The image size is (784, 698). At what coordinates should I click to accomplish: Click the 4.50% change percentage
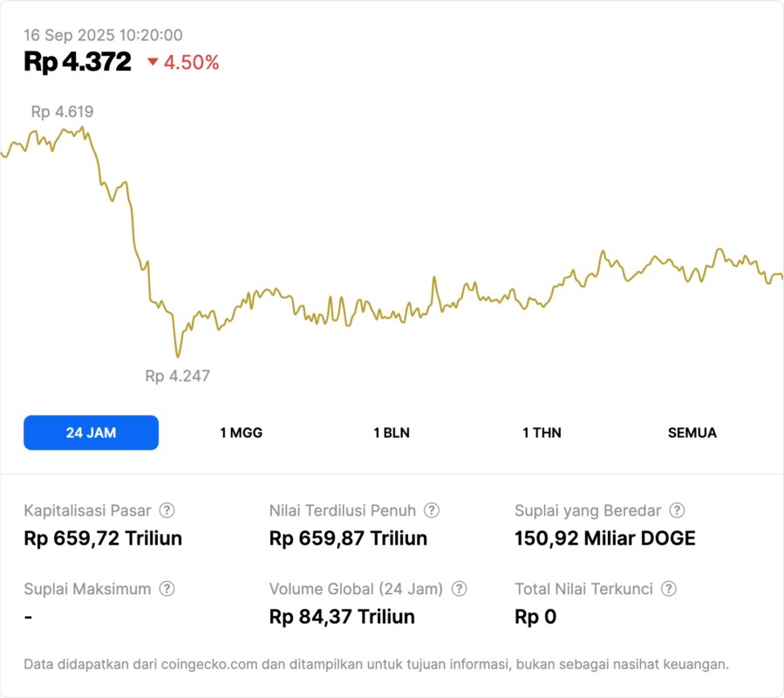[191, 63]
